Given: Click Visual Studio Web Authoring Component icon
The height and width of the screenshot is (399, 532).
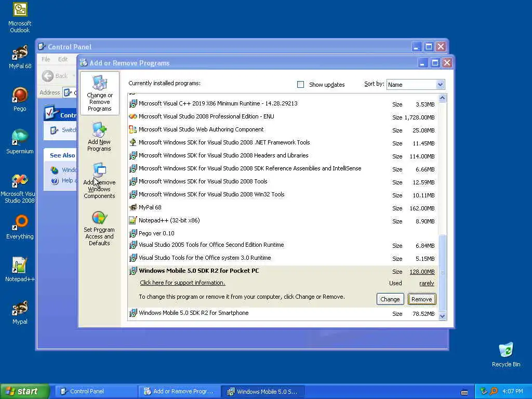Looking at the screenshot, I should click(x=133, y=129).
